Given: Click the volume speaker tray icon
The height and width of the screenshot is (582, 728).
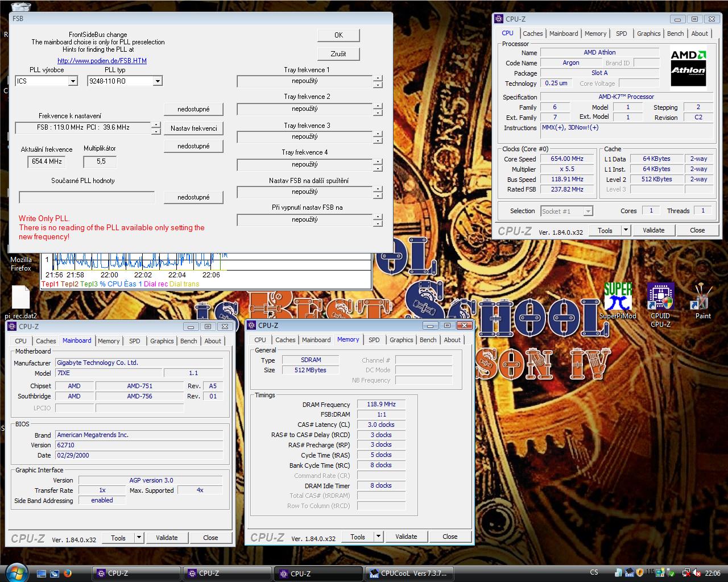Looking at the screenshot, I should pyautogui.click(x=697, y=573).
